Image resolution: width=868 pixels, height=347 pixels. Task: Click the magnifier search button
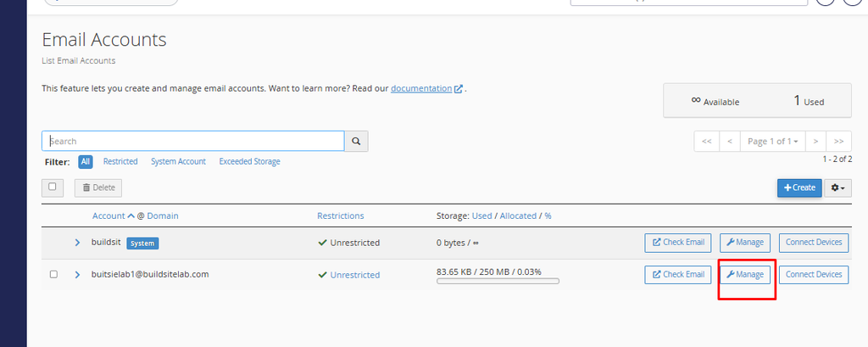pos(357,142)
